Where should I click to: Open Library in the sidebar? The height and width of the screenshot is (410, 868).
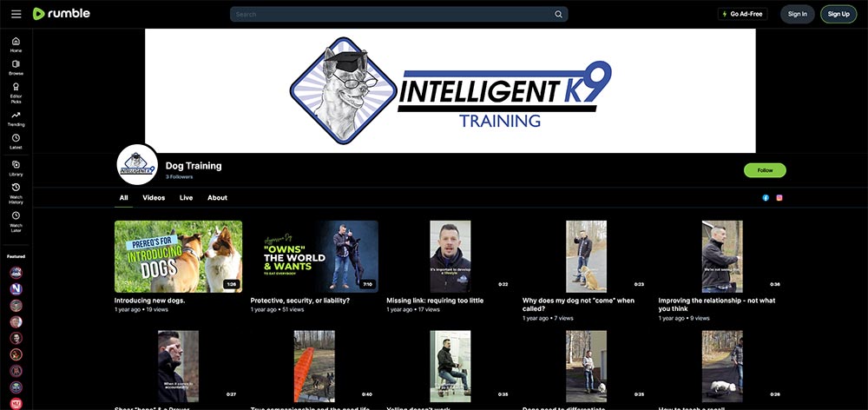[x=16, y=169]
